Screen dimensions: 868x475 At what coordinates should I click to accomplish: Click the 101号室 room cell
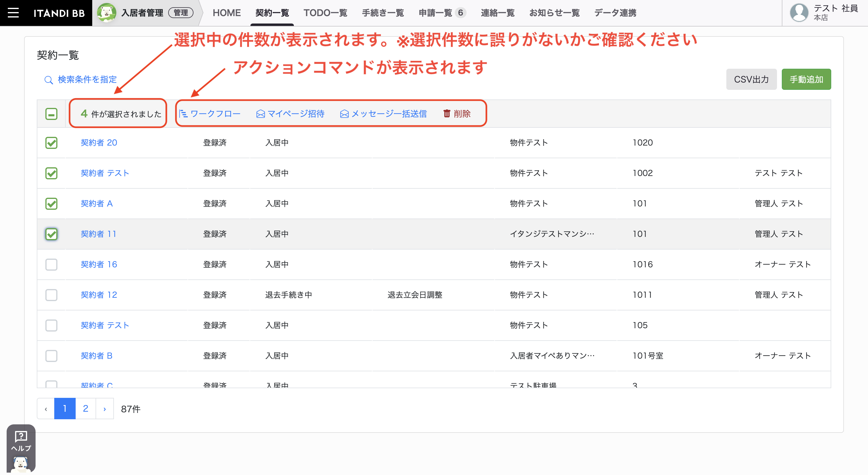(x=648, y=356)
